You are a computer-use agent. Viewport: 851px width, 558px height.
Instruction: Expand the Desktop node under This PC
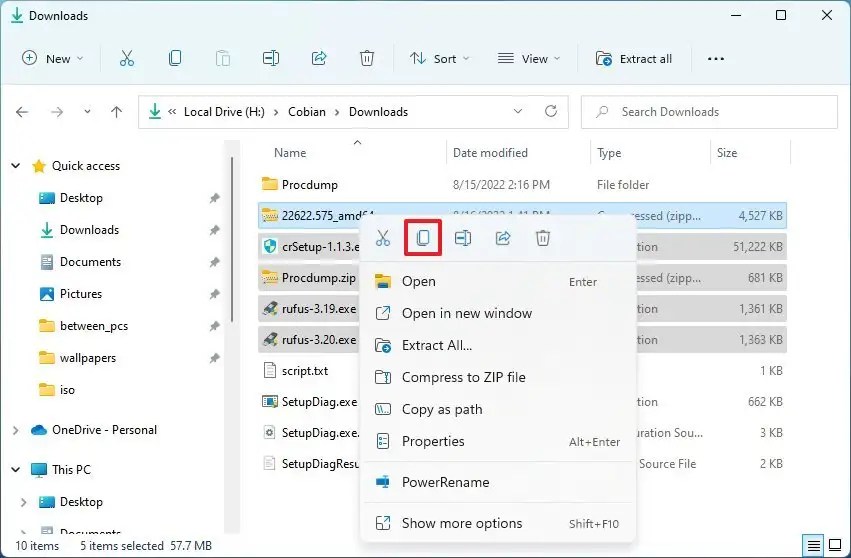(x=23, y=502)
